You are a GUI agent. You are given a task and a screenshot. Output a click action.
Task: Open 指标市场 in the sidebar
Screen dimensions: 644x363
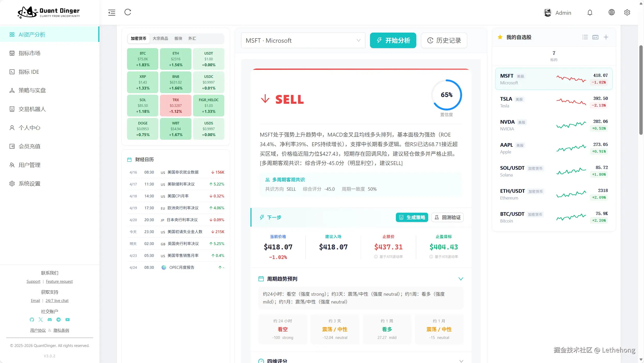(x=29, y=53)
